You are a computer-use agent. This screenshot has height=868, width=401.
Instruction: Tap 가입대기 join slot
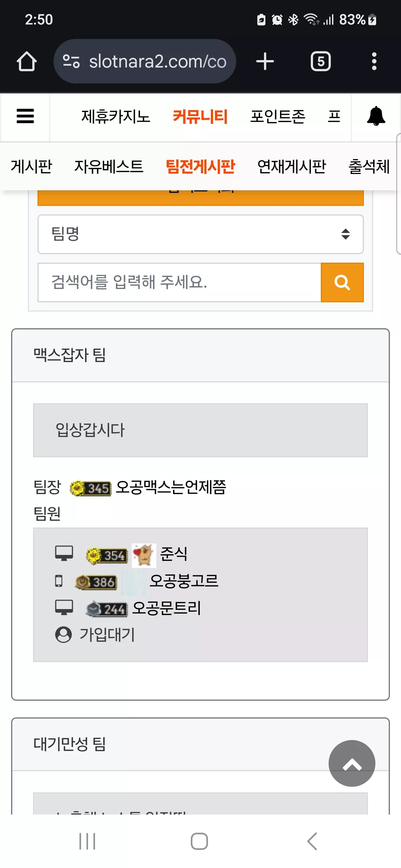(107, 634)
